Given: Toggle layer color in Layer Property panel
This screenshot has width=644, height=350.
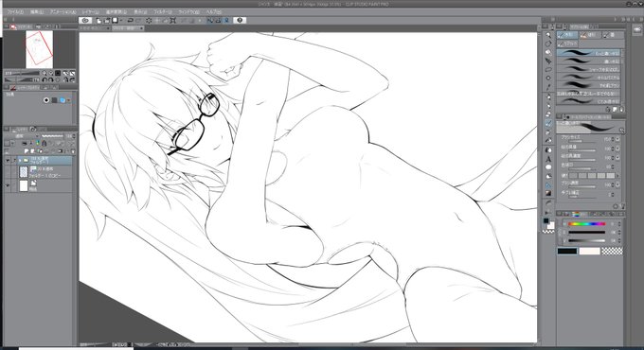Looking at the screenshot, I should pyautogui.click(x=62, y=100).
